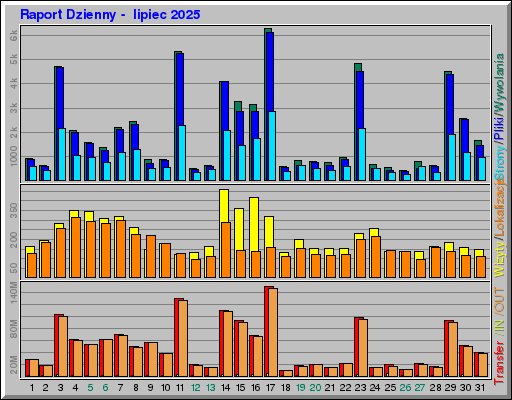This screenshot has height=400, width=512.
Task: Click day label 31 on the x-axis
Action: click(x=480, y=388)
